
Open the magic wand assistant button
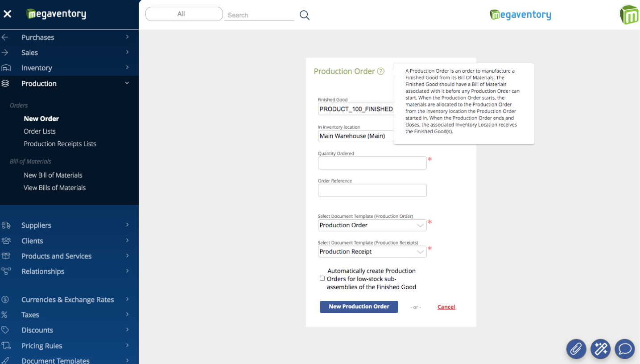[600, 349]
